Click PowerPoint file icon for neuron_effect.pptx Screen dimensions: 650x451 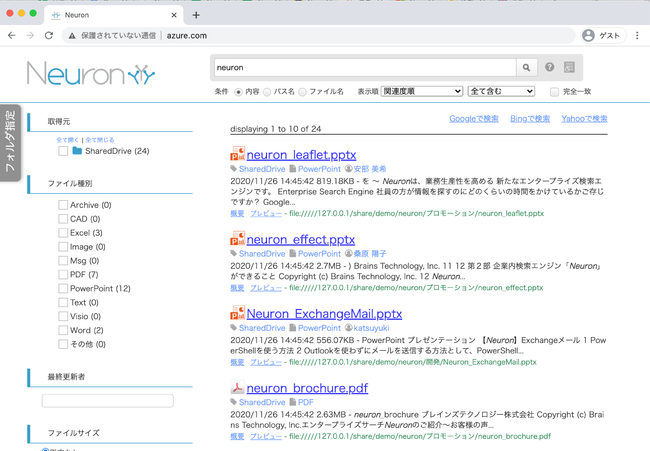[x=238, y=238]
